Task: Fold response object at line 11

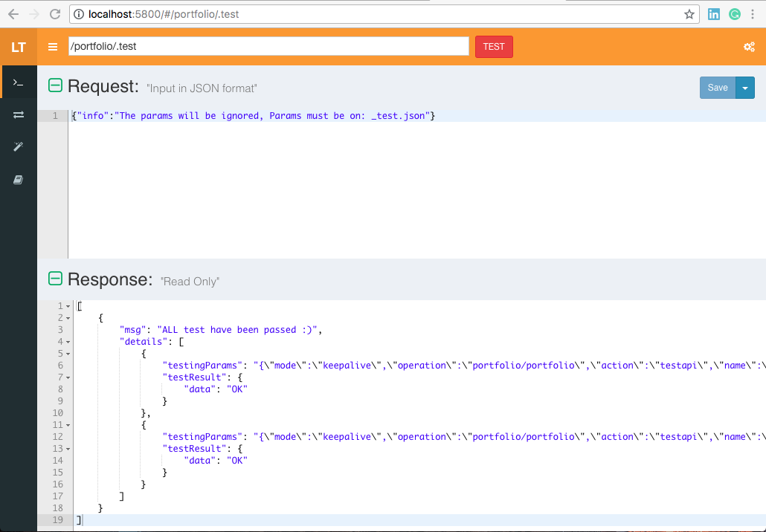Action: pos(68,425)
